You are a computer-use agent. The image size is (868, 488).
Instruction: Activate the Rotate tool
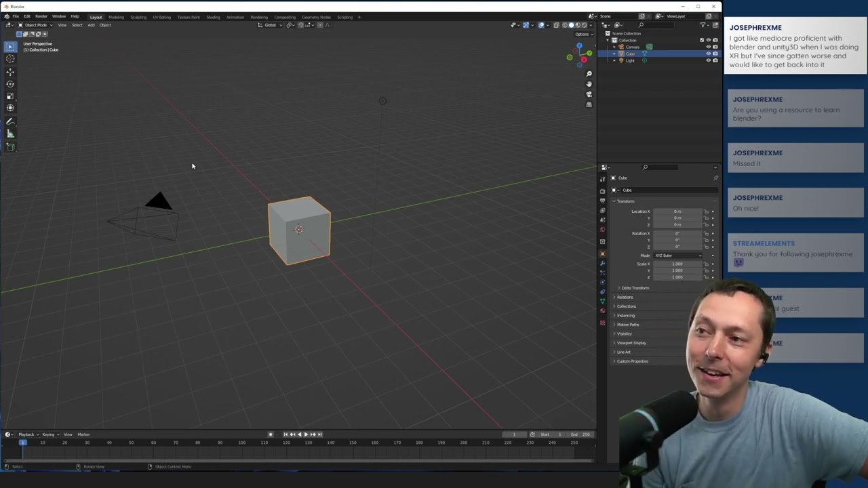pos(10,83)
